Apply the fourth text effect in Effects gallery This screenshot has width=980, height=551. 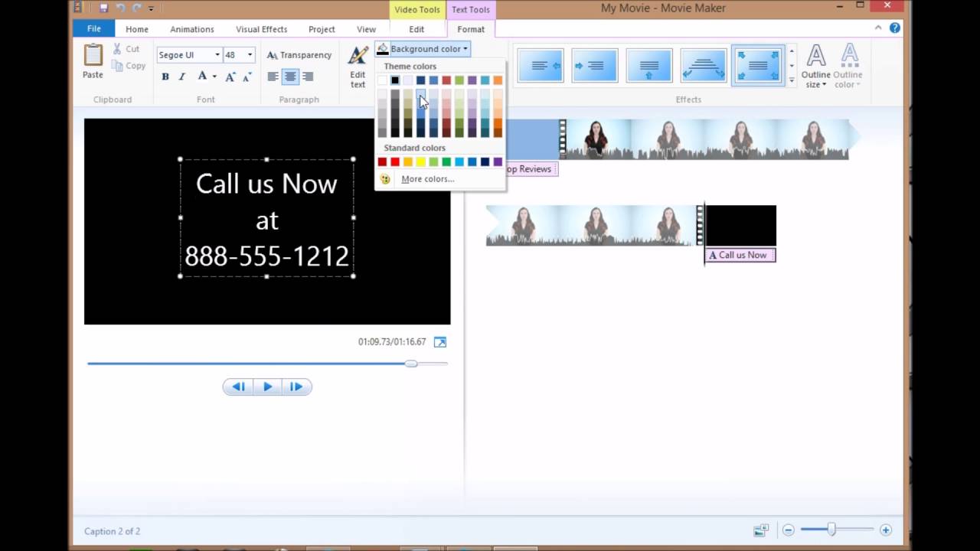704,66
